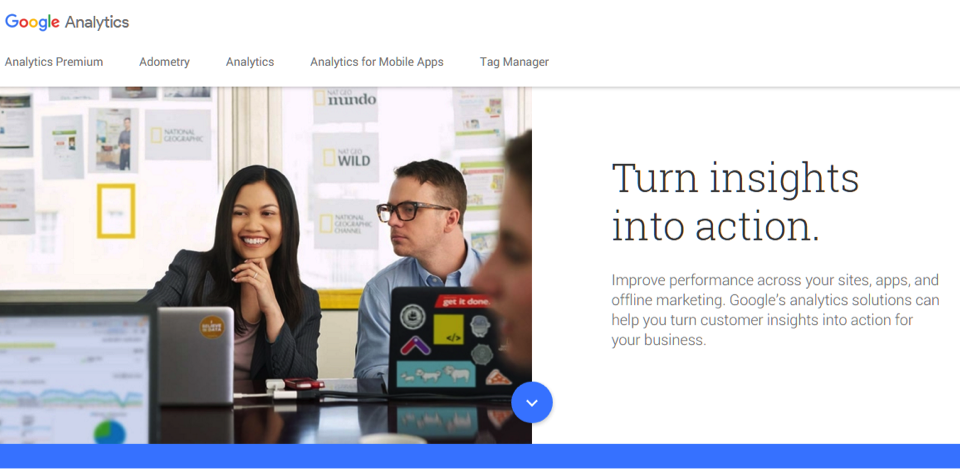Select Tag Manager in navigation
The width and height of the screenshot is (960, 469).
pyautogui.click(x=514, y=62)
